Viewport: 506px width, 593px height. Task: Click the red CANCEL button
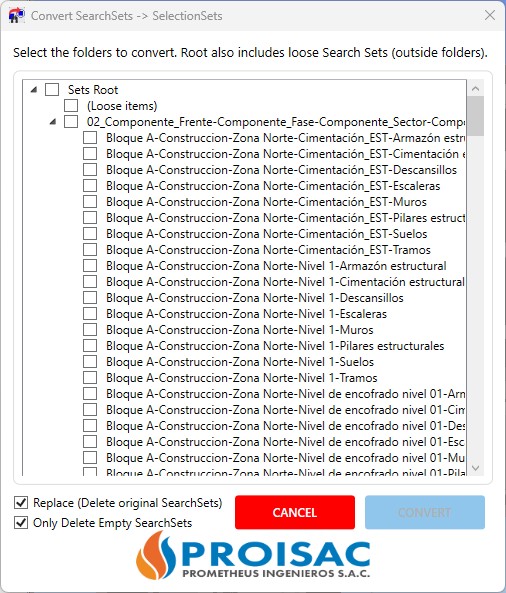point(295,512)
